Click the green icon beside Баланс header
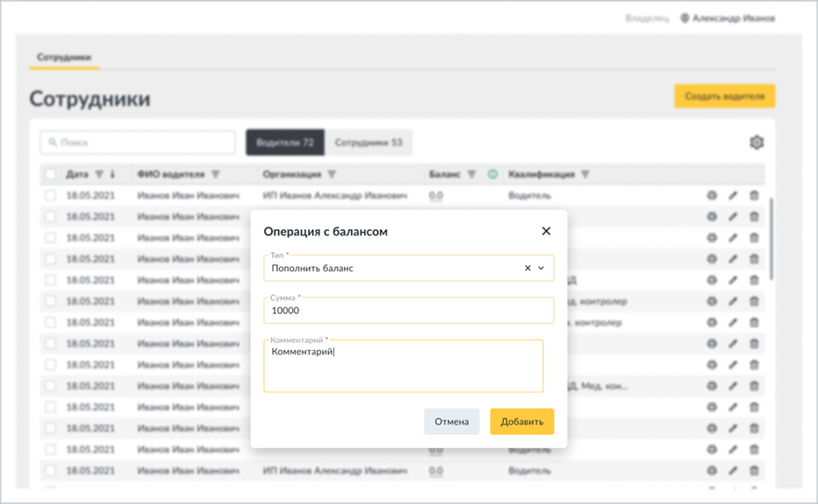 tap(493, 174)
